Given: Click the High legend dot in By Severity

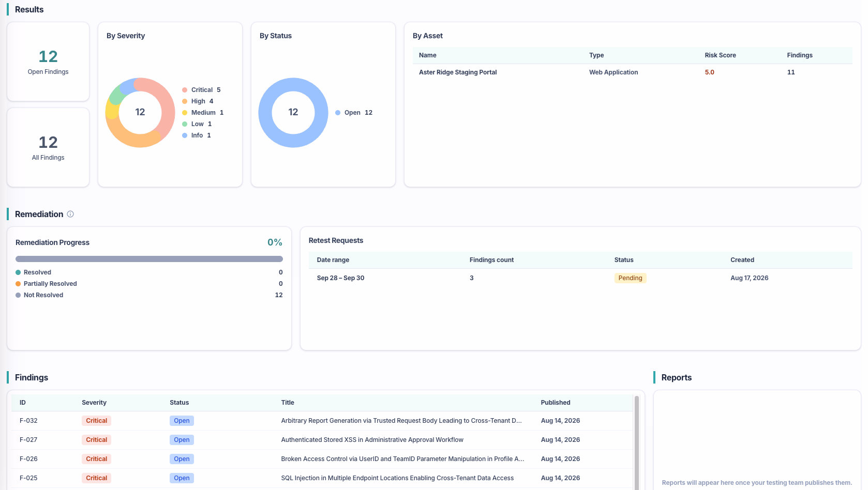Looking at the screenshot, I should click(x=185, y=101).
